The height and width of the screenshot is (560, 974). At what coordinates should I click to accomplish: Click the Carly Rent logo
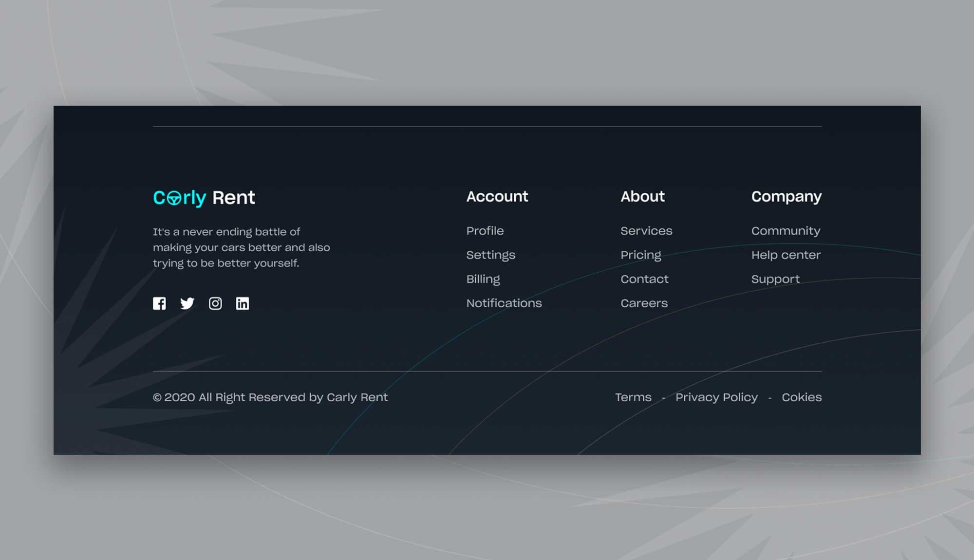[204, 197]
